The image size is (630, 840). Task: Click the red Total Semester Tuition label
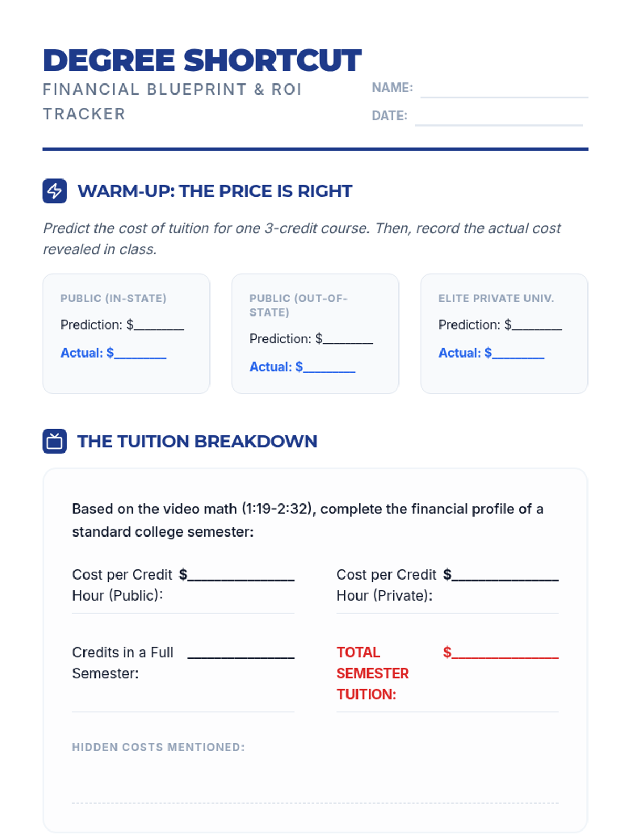(372, 673)
